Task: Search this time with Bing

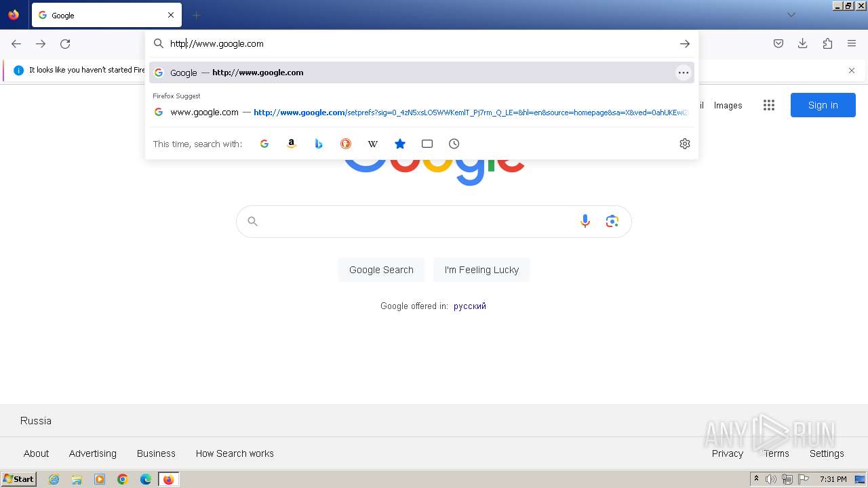Action: pos(319,144)
